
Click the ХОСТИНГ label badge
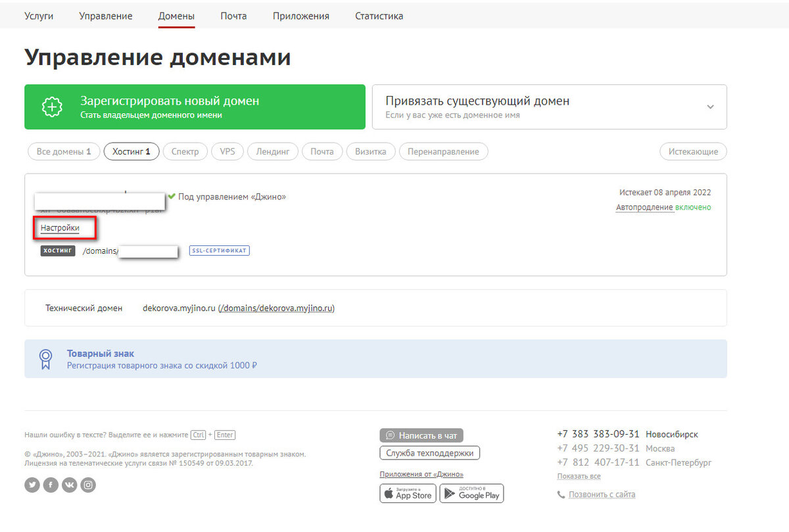[x=58, y=251]
